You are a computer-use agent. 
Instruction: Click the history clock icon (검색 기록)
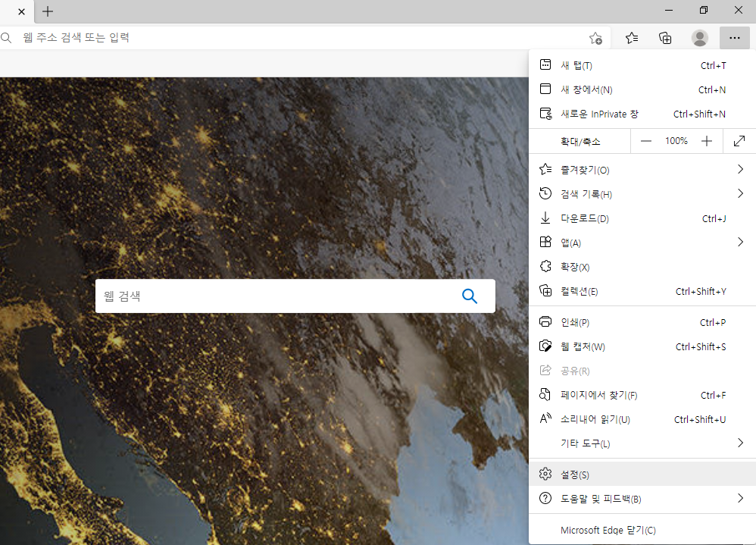point(545,193)
